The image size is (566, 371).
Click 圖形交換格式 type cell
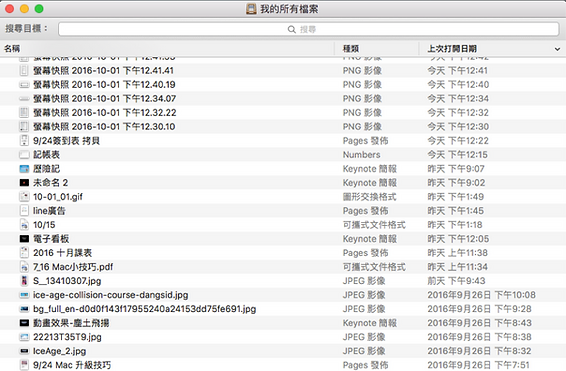[369, 197]
